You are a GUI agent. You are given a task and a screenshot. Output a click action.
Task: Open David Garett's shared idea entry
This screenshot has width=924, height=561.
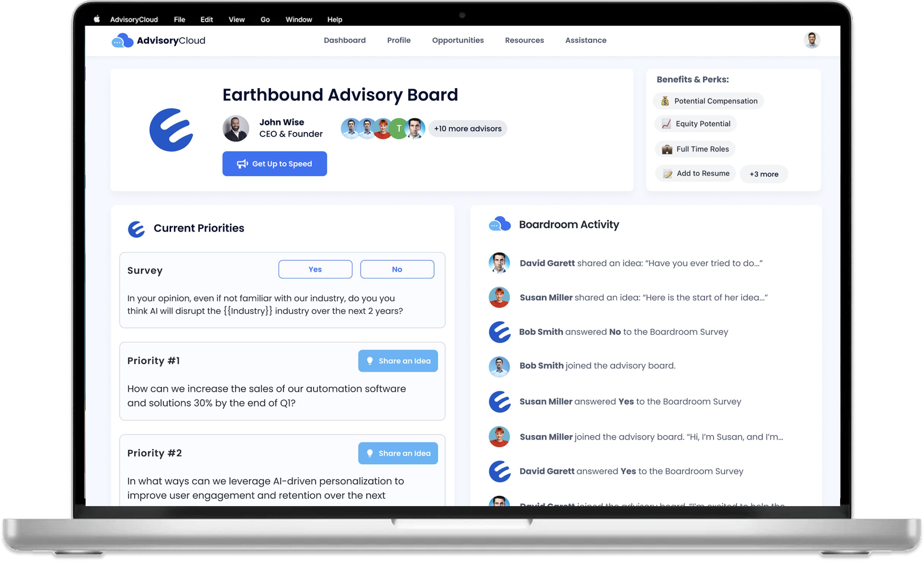coord(641,263)
